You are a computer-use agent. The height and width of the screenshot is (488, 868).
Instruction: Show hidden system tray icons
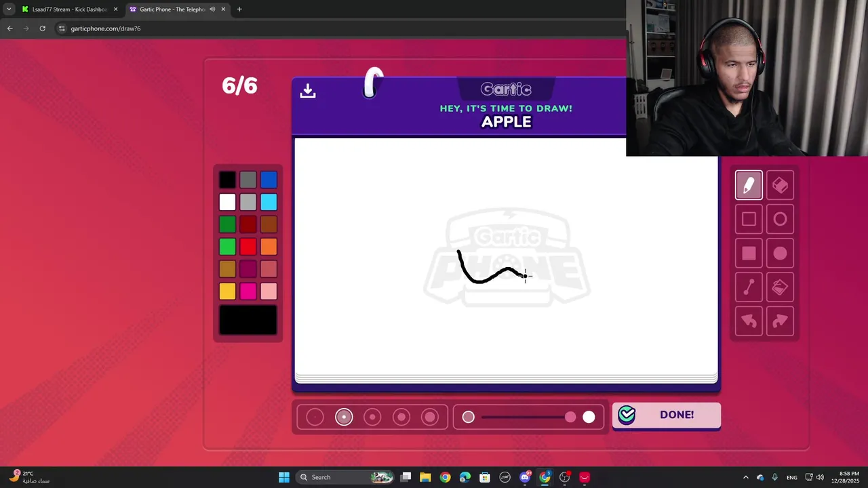[745, 477]
